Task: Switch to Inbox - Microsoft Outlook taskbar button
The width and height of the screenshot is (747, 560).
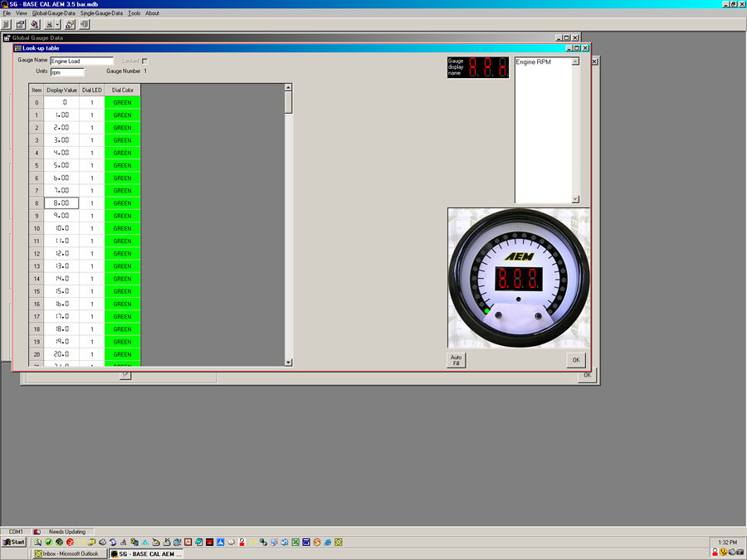Action: [70, 554]
